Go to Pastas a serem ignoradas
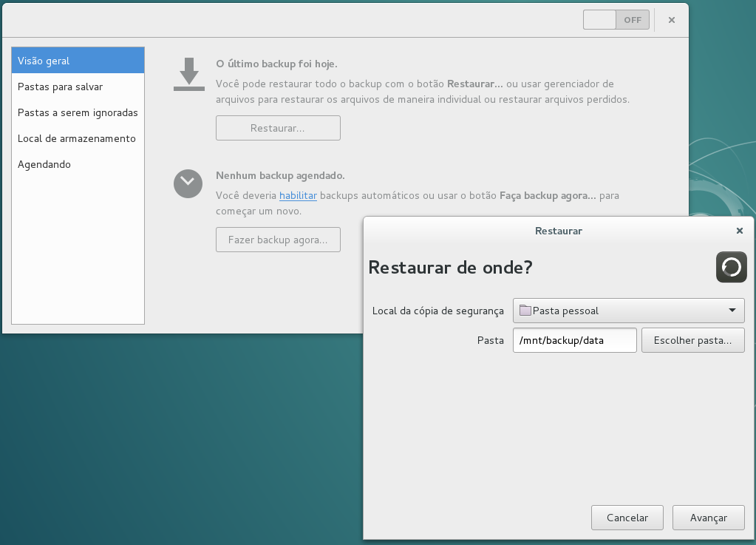756x545 pixels. [x=78, y=112]
